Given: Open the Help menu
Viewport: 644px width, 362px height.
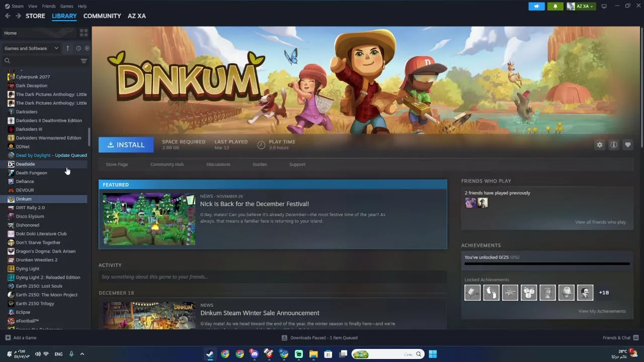Looking at the screenshot, I should pos(82,6).
